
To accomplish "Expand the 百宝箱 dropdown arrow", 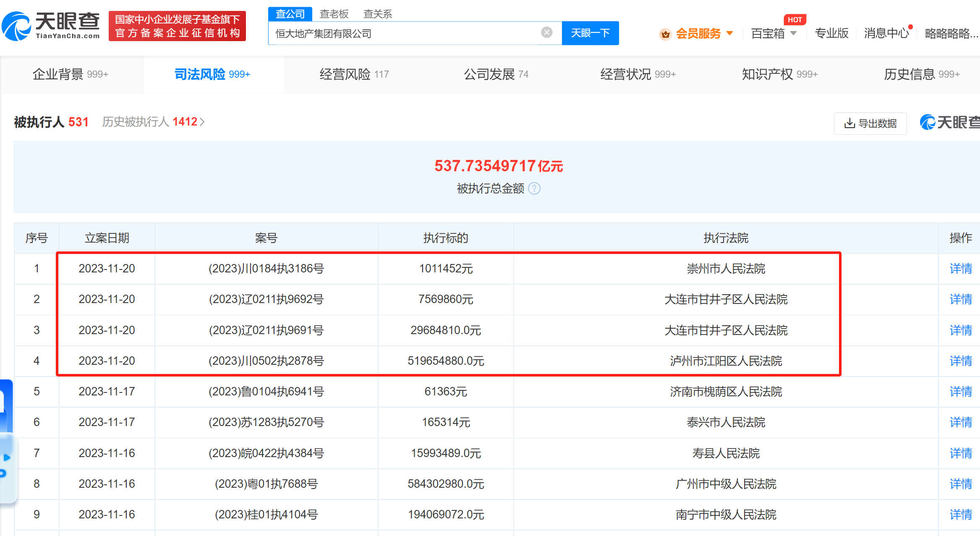I will coord(793,33).
